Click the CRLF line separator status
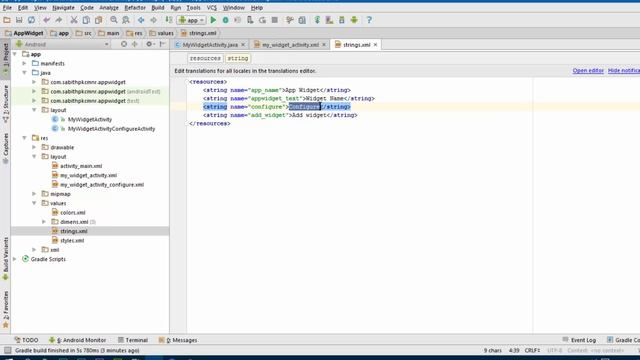Screen dimensions: 640x360 pos(532,351)
